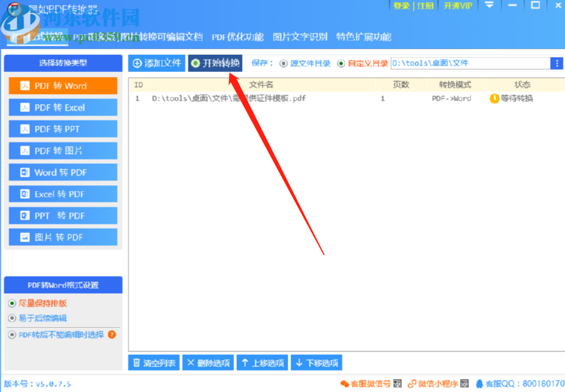565x392 pixels.
Task: Click 开通VIP link
Action: pyautogui.click(x=458, y=6)
